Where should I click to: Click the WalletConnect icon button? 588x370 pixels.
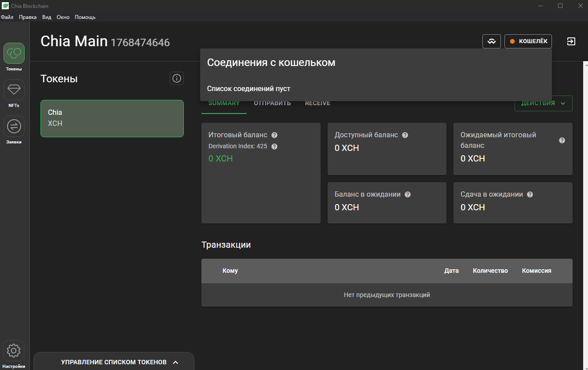[x=492, y=41]
